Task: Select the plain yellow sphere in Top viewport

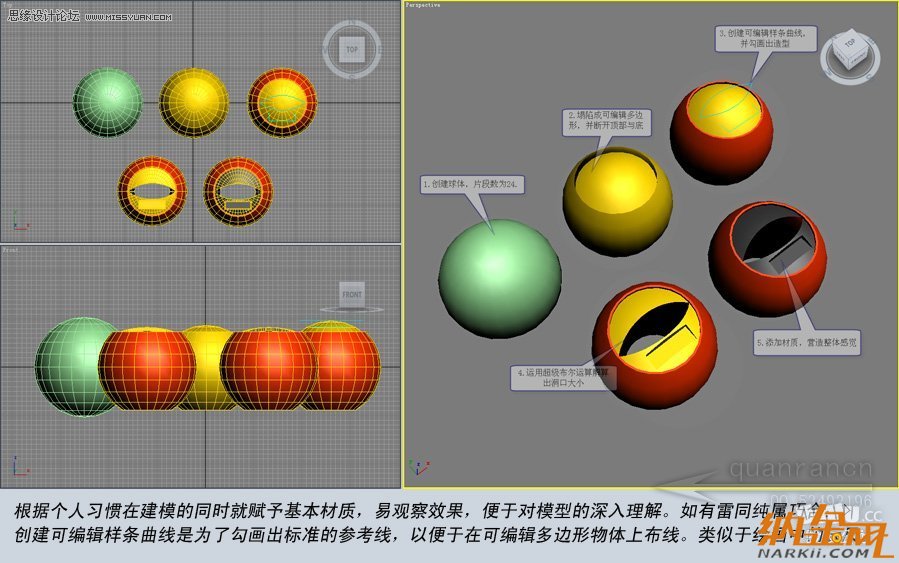Action: (x=194, y=102)
